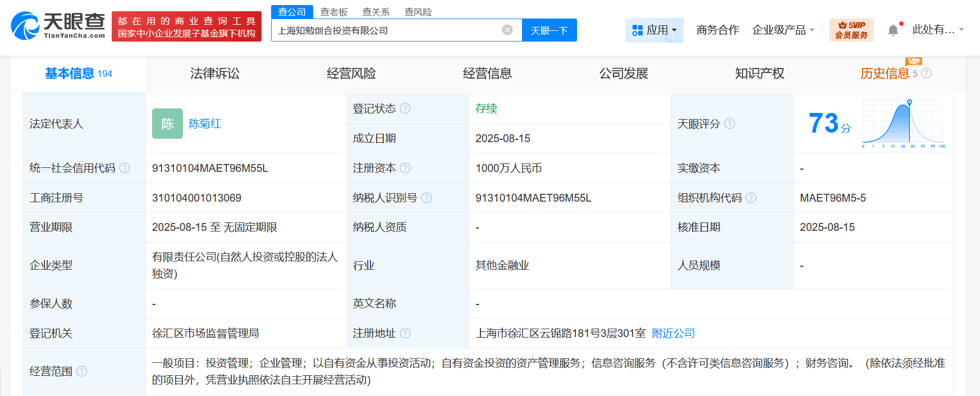Show help for 纳税人识别号
This screenshot has height=396, width=980.
(427, 198)
